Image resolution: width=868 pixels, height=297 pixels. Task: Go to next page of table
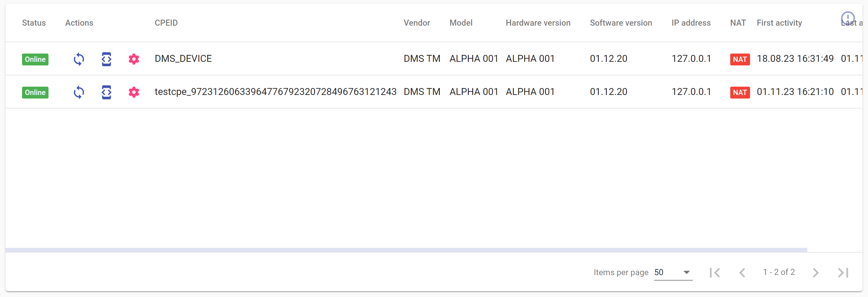(x=815, y=272)
